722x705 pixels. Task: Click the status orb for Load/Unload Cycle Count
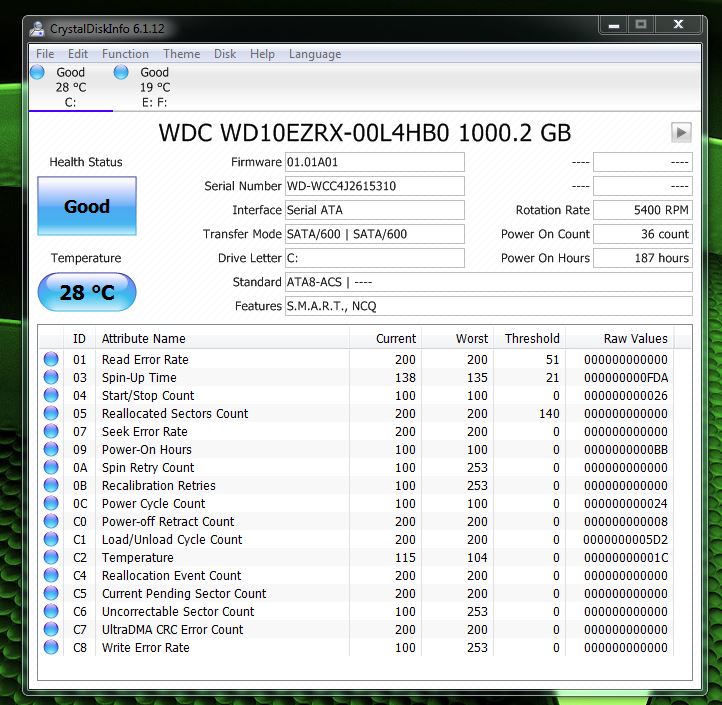pyautogui.click(x=51, y=539)
